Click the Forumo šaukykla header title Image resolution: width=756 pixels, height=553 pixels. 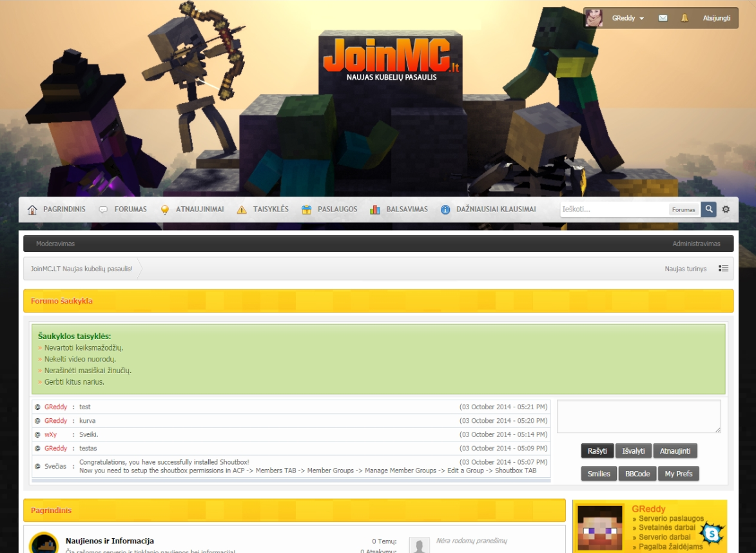pyautogui.click(x=62, y=301)
